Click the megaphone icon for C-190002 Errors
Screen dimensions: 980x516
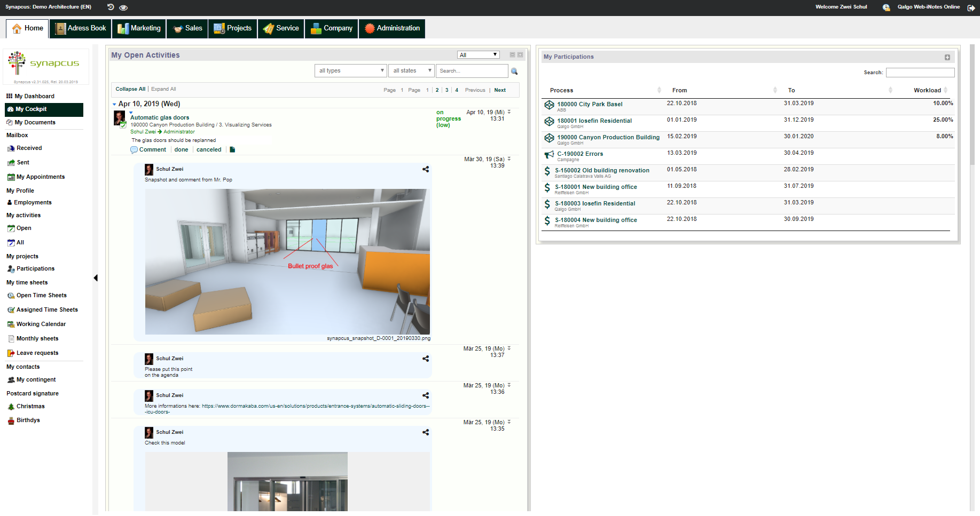549,155
